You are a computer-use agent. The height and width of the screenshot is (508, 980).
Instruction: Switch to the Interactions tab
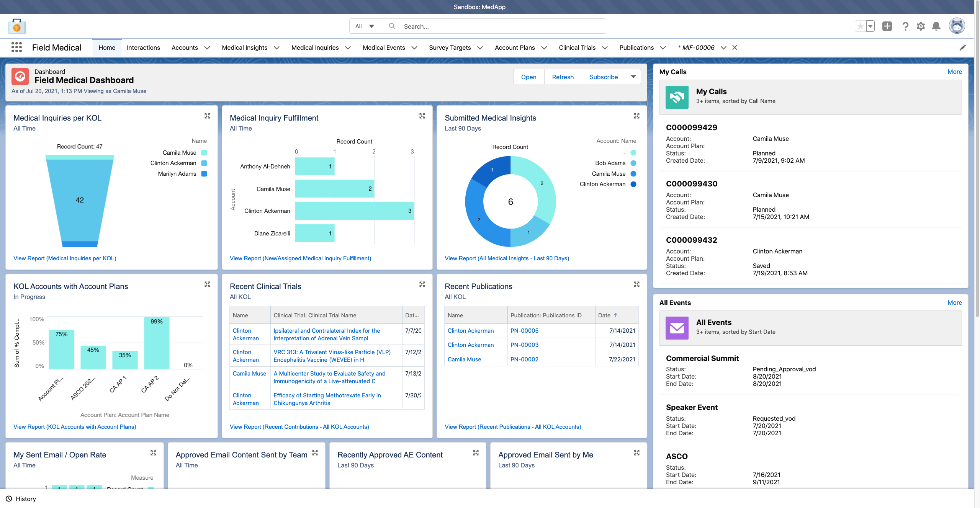coord(143,47)
